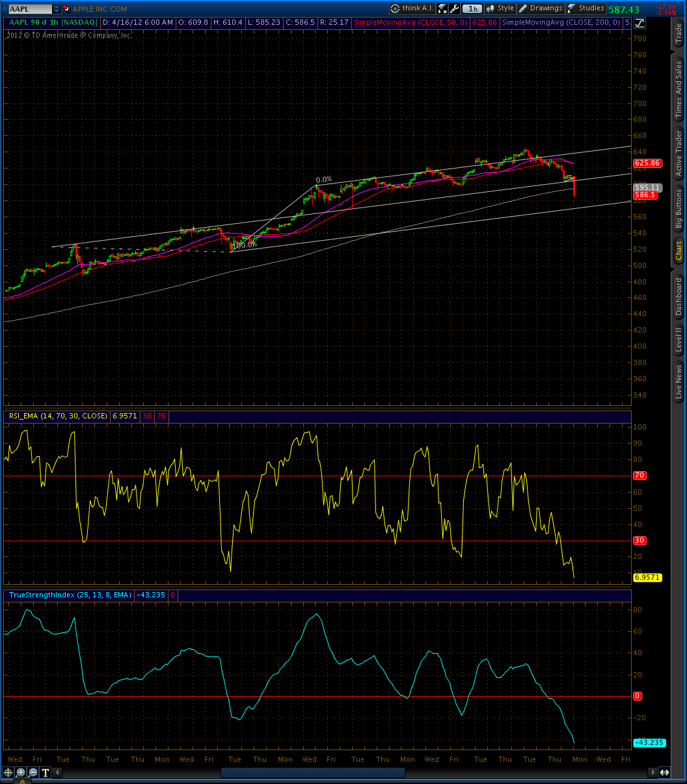Viewport: 687px width, 784px height.
Task: Click the crosshair pan icon at bottom left
Action: (8, 772)
